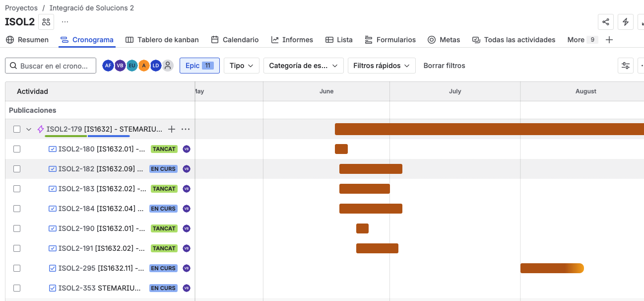The width and height of the screenshot is (644, 301).
Task: Open the Calendario tab
Action: pos(235,40)
